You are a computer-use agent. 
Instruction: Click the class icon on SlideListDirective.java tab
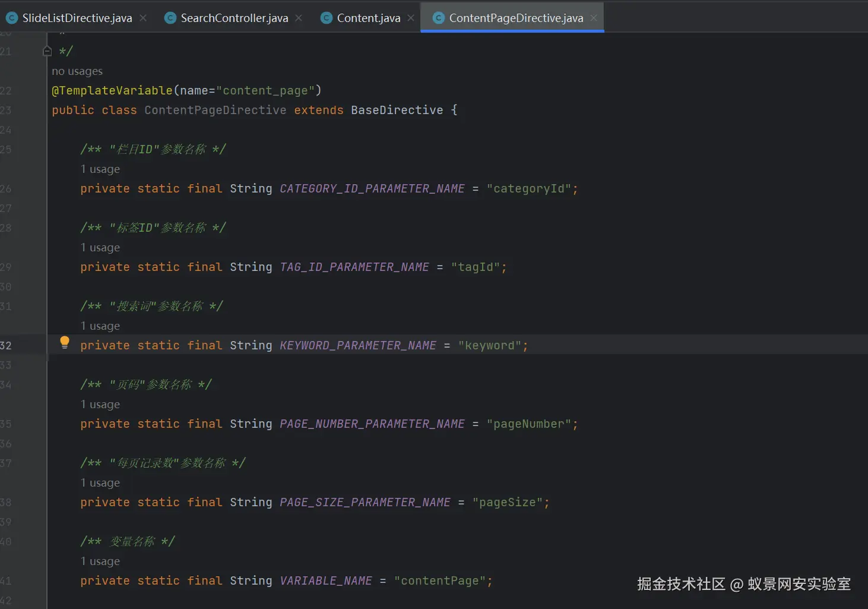click(12, 18)
